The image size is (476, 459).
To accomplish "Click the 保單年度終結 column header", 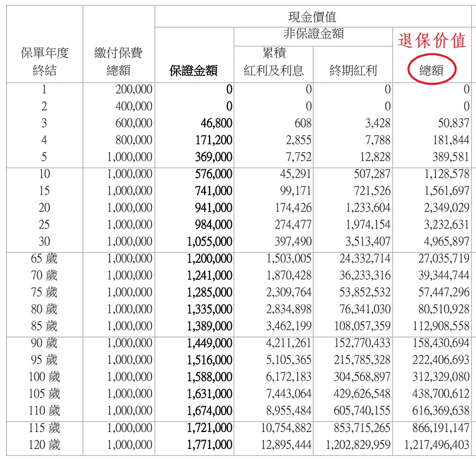I will click(x=44, y=61).
